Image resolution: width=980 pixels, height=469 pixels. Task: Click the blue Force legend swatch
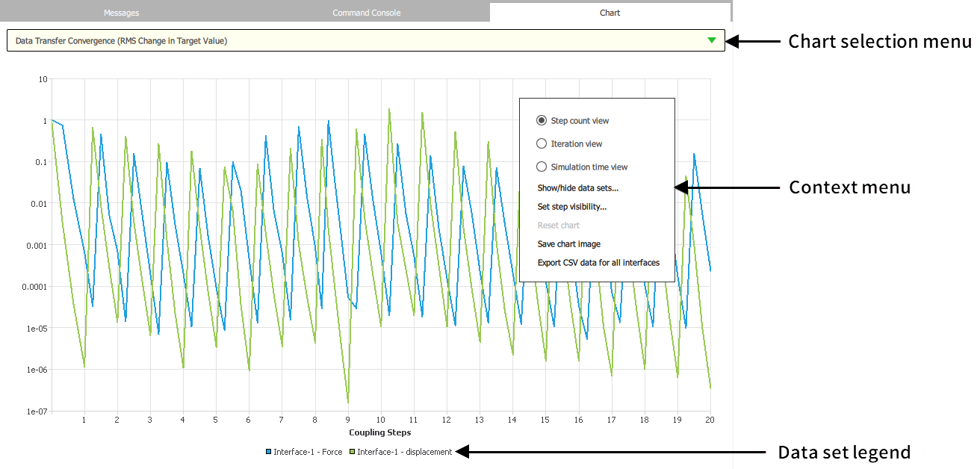(267, 451)
